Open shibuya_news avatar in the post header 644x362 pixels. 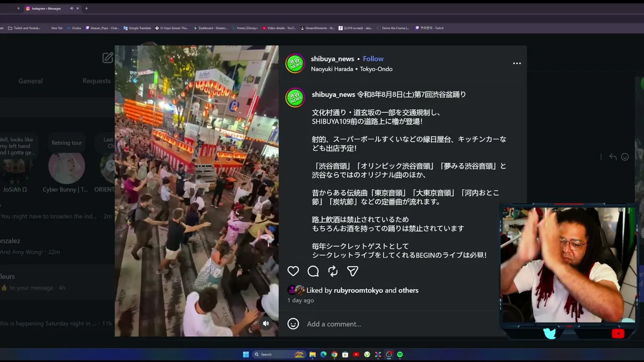click(295, 64)
